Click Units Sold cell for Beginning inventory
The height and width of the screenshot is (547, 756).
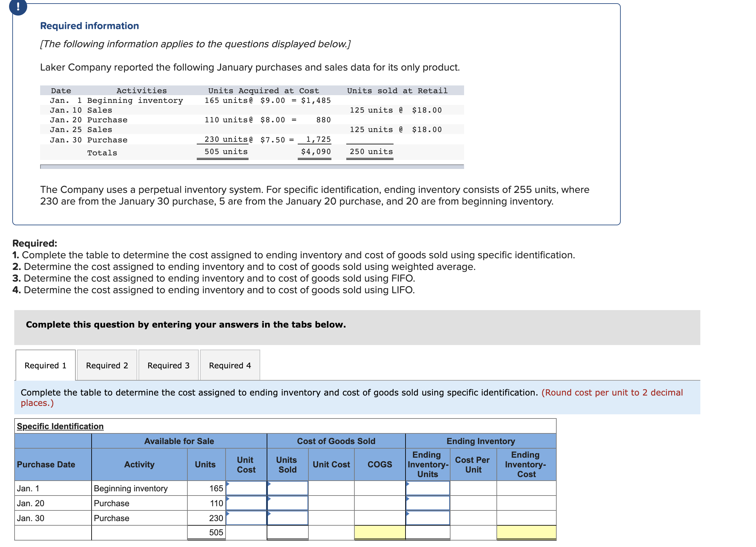(288, 488)
